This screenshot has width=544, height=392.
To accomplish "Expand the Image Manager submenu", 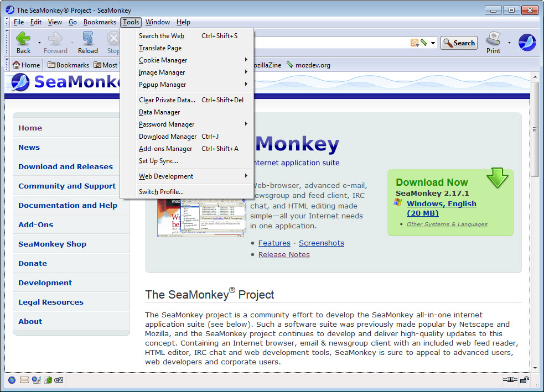I will (x=186, y=72).
